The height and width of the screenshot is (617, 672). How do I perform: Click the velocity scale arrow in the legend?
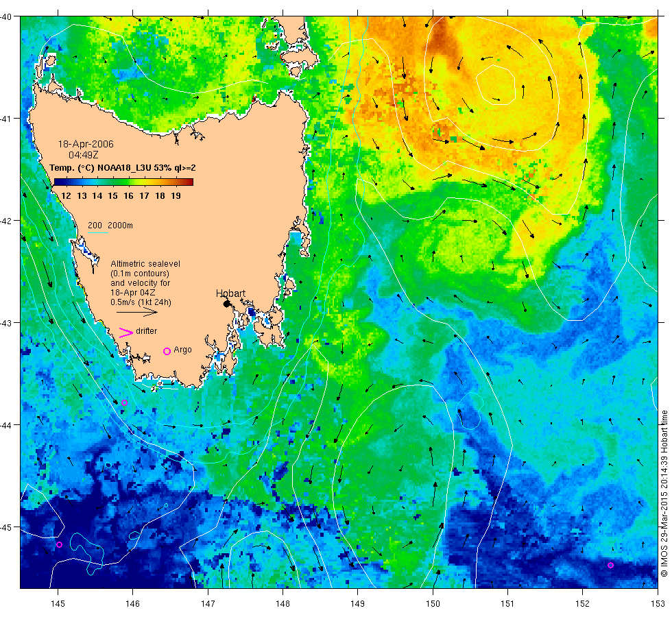pos(137,313)
